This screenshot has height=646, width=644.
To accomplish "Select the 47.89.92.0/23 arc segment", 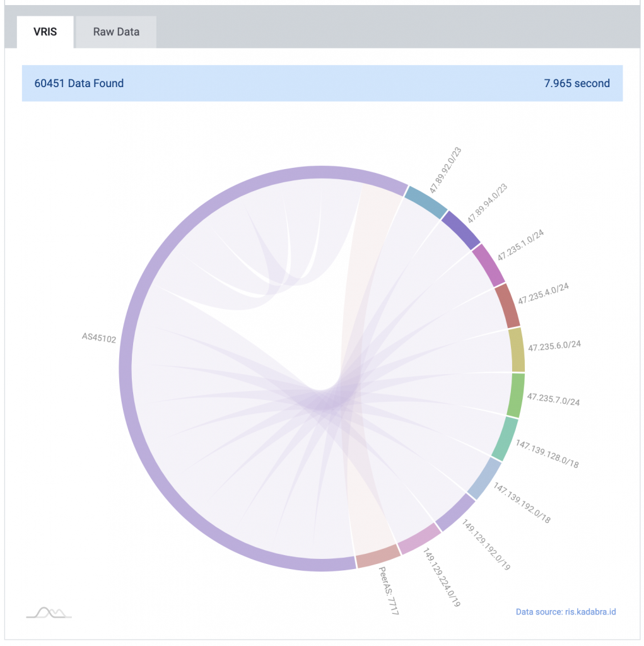I will [x=426, y=202].
